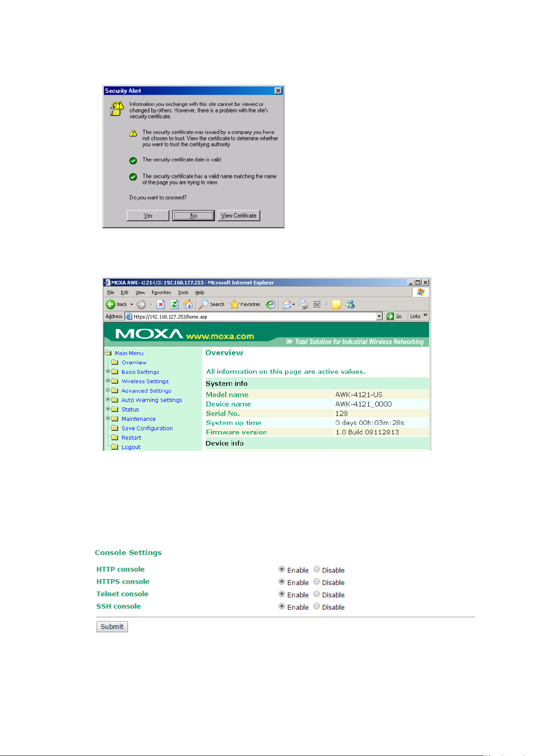The height and width of the screenshot is (756, 535).
Task: Click the Mail envelope icon in toolbar
Action: click(x=287, y=305)
